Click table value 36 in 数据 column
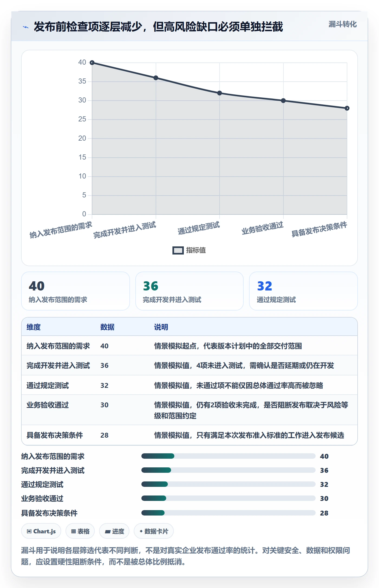Screen dimensions: 379x588 [x=104, y=365]
